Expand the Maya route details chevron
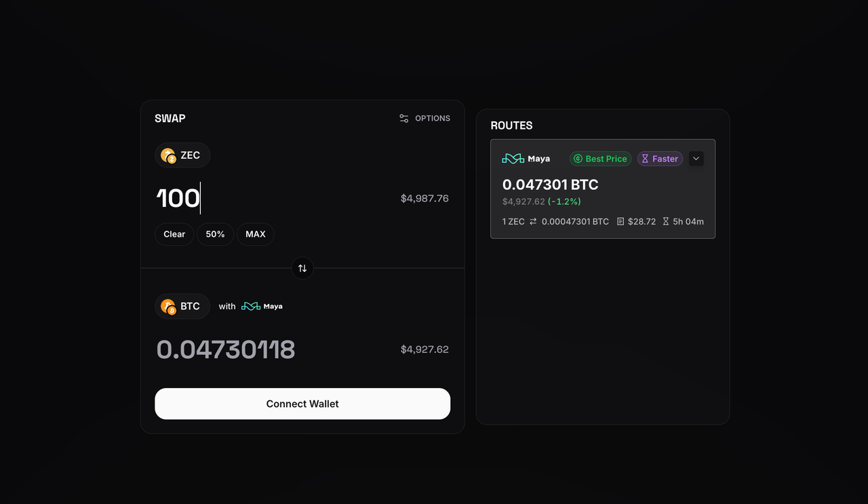The width and height of the screenshot is (868, 504). coord(696,159)
